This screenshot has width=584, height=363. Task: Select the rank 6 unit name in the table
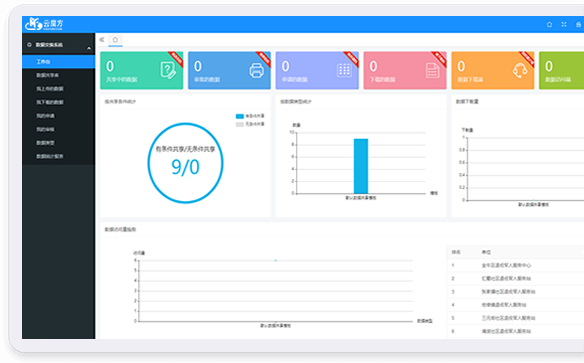coord(506,331)
